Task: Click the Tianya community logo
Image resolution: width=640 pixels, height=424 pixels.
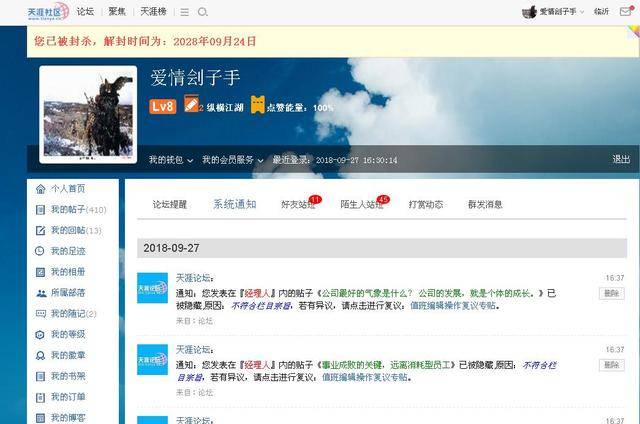Action: point(47,11)
